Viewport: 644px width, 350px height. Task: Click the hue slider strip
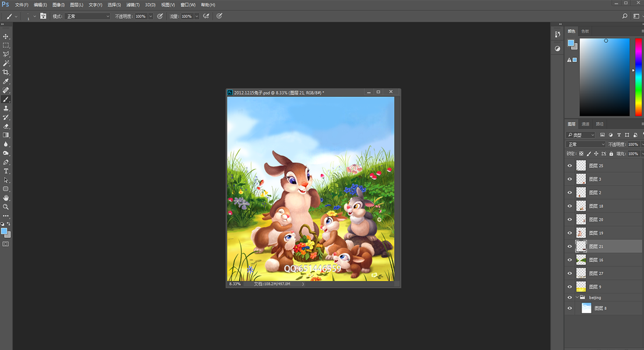638,78
